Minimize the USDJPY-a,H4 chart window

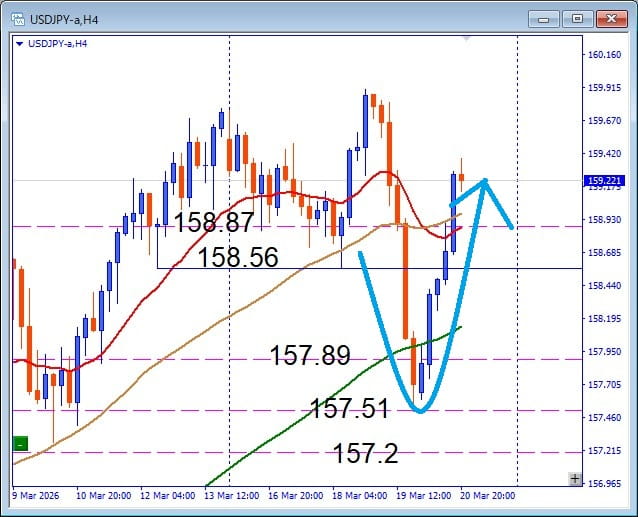(x=544, y=19)
